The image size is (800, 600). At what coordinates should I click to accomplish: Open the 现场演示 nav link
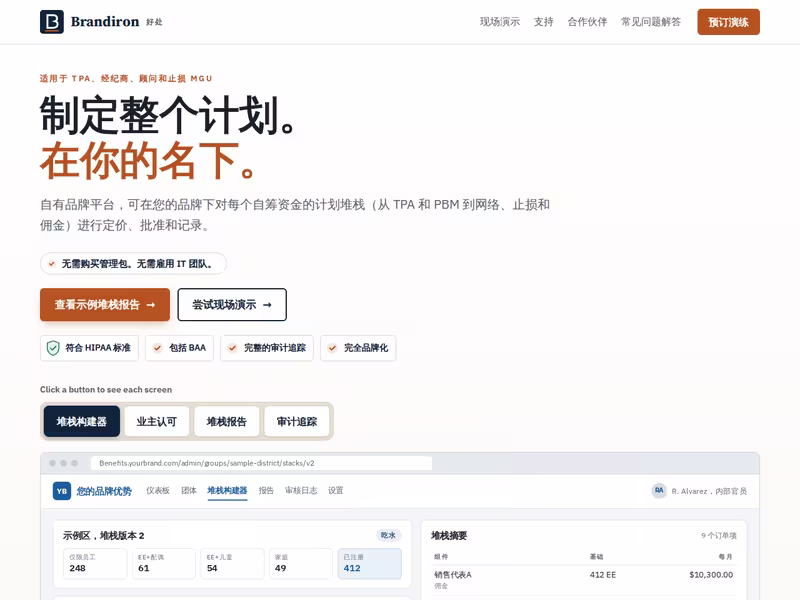(x=499, y=22)
